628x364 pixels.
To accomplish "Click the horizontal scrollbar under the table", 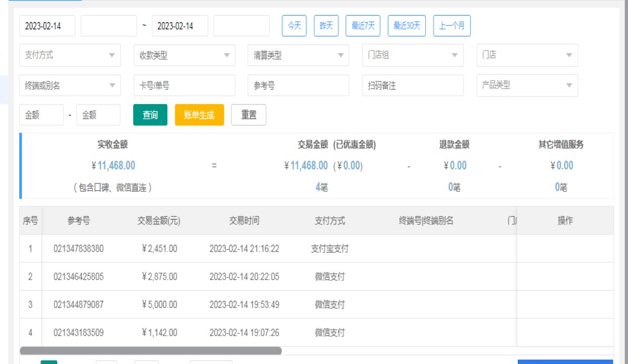I will coord(151,350).
